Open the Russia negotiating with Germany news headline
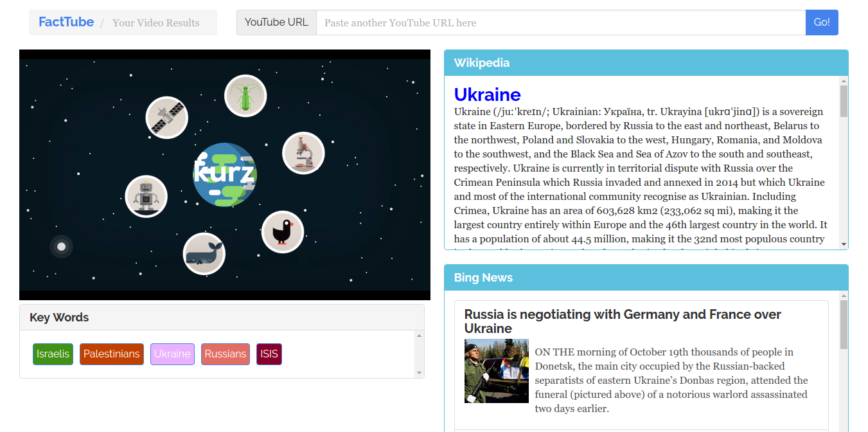868x432 pixels. pyautogui.click(x=623, y=321)
